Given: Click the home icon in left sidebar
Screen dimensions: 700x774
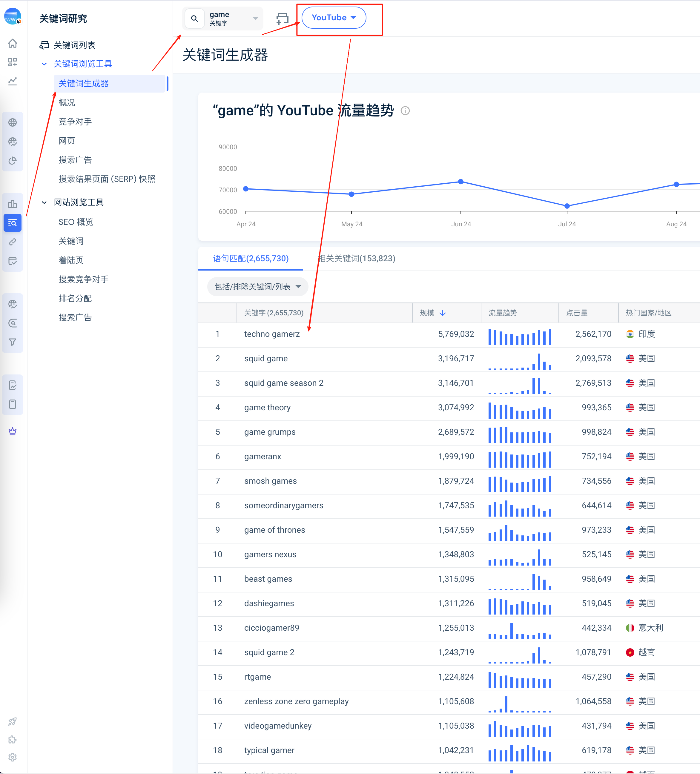Looking at the screenshot, I should (13, 43).
